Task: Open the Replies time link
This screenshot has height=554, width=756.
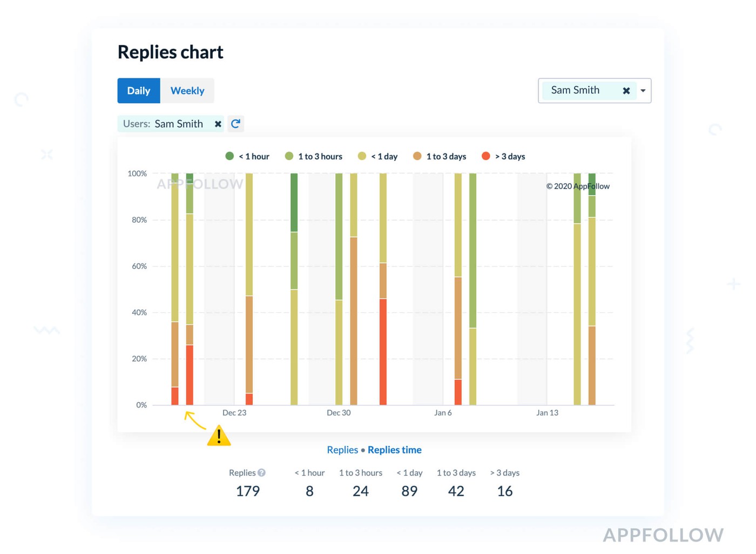Action: point(394,450)
